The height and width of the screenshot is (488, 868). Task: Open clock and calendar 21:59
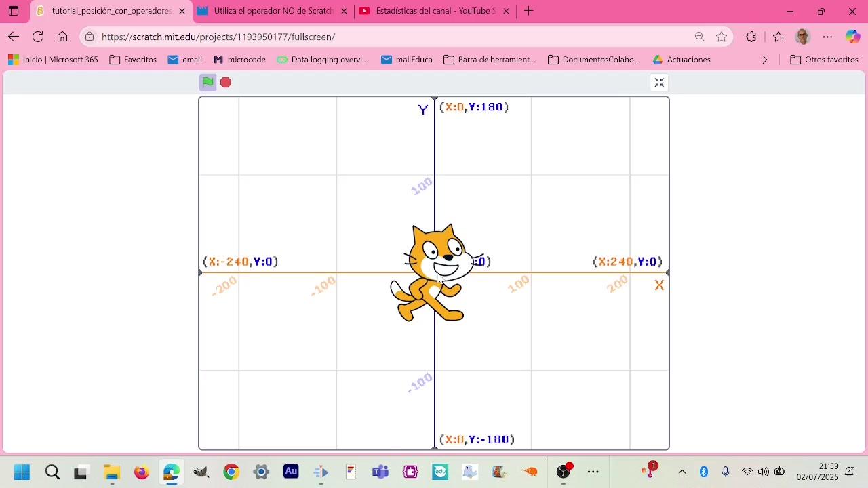(x=818, y=472)
